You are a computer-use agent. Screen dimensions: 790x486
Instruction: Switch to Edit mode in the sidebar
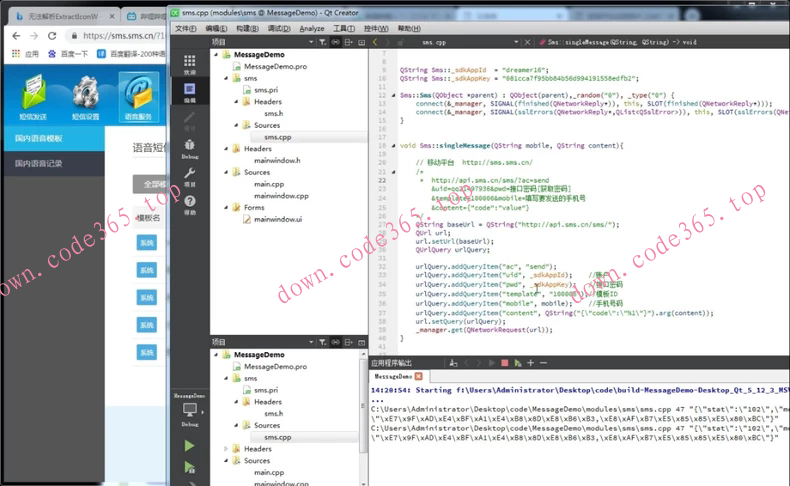tap(190, 93)
